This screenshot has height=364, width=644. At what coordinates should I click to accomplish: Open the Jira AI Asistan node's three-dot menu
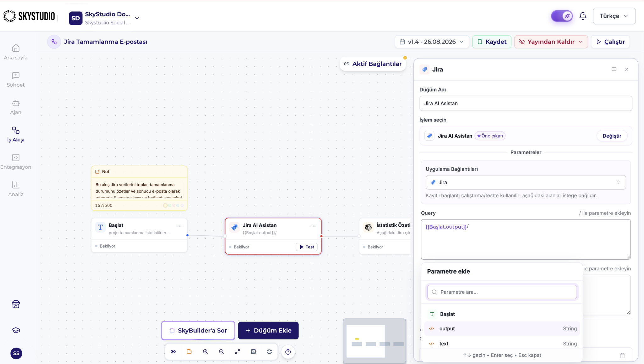(313, 226)
